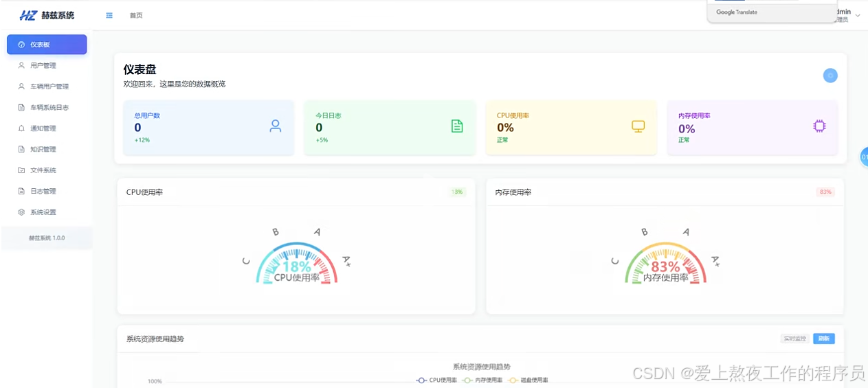Click the monitor icon on CPU使用率 card
This screenshot has width=868, height=388.
click(x=638, y=126)
